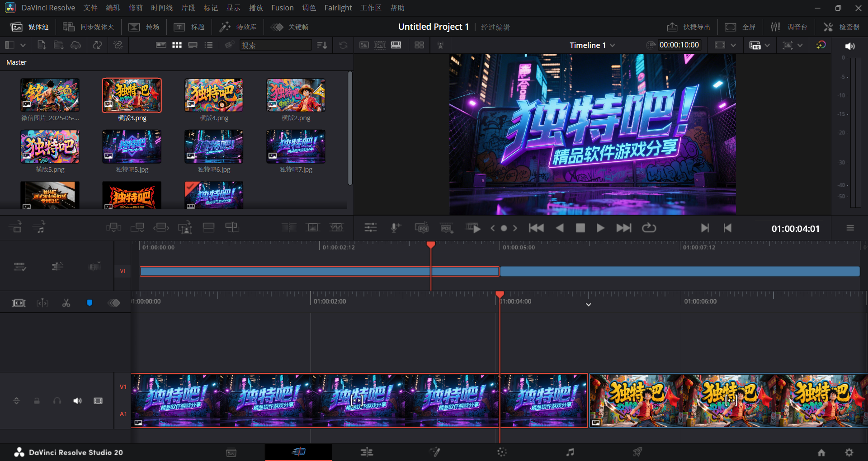Viewport: 868px width, 461px height.
Task: Open the Fairlight menu
Action: click(x=338, y=8)
